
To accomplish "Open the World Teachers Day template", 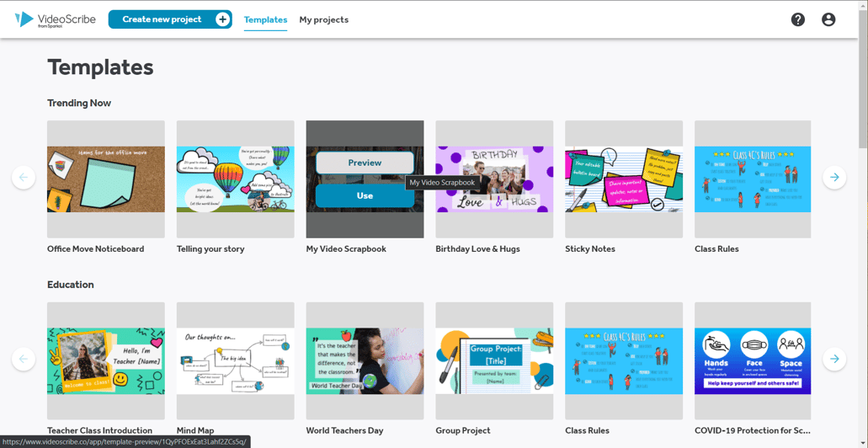I will pos(365,360).
